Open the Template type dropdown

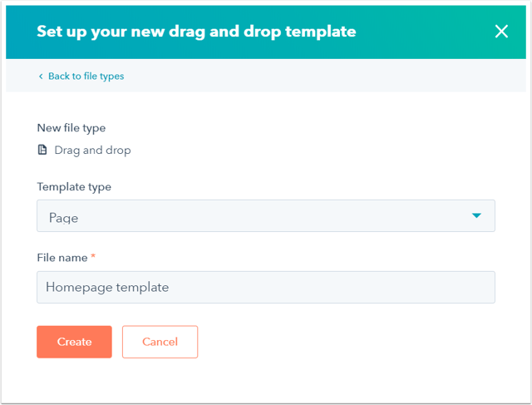pos(266,216)
